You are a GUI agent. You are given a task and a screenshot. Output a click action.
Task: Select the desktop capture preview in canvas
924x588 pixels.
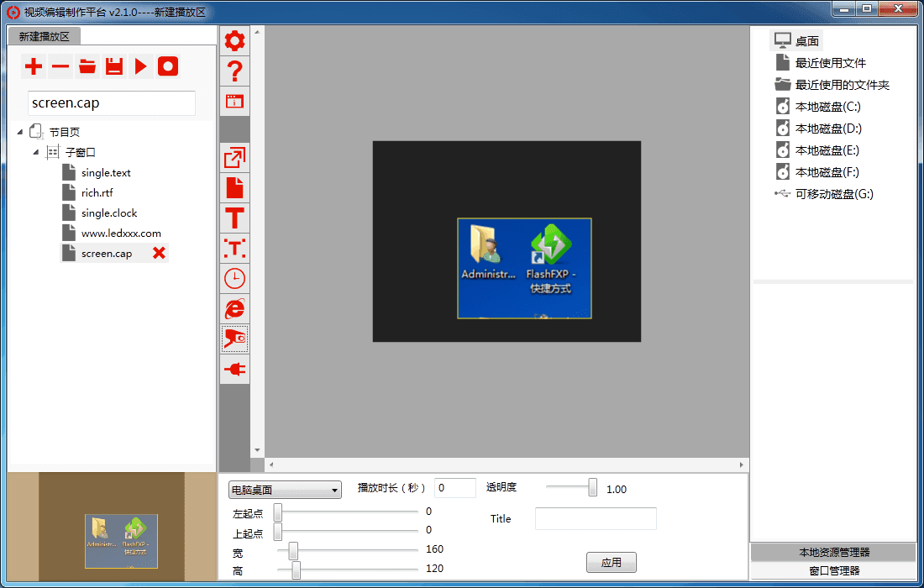tap(524, 268)
